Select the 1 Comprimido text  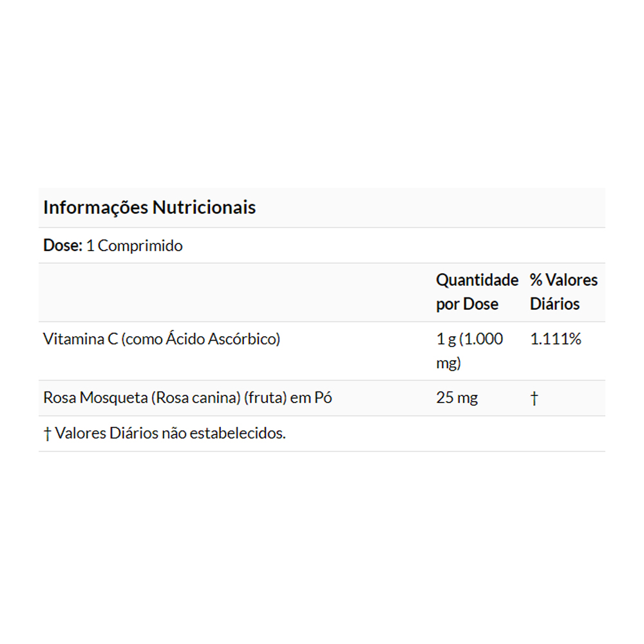135,245
